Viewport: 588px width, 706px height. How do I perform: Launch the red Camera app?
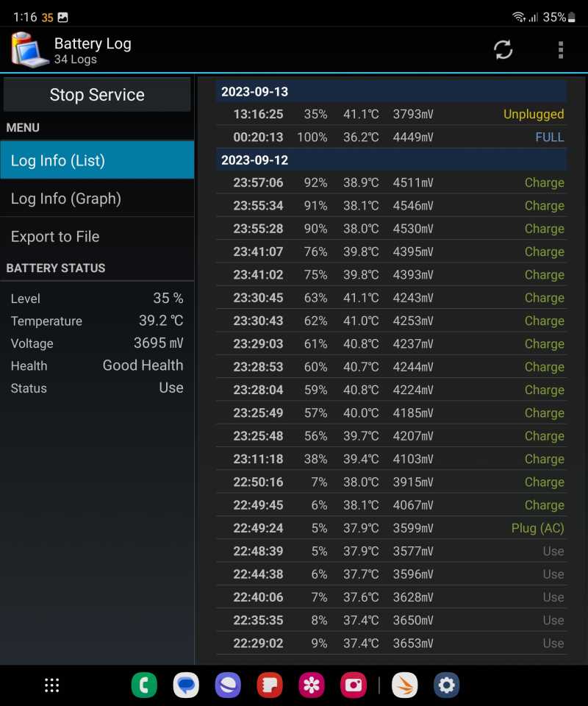pyautogui.click(x=353, y=685)
